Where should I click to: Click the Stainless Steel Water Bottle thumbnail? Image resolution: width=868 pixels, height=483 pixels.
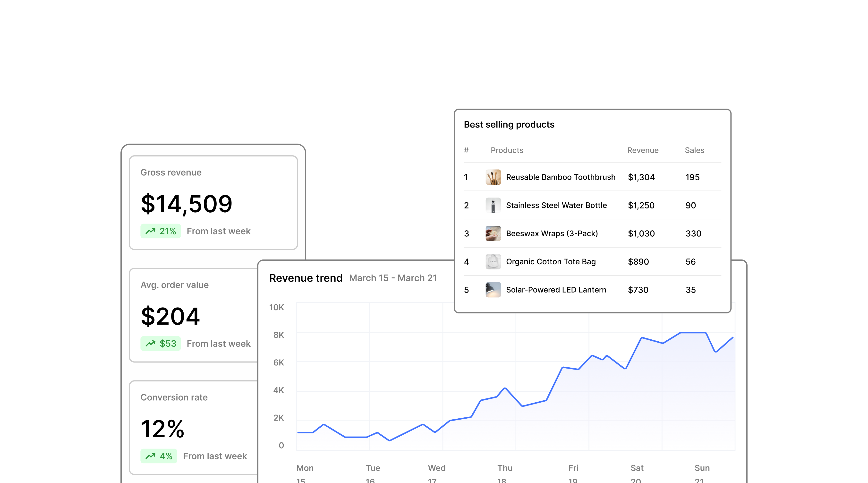[493, 205]
